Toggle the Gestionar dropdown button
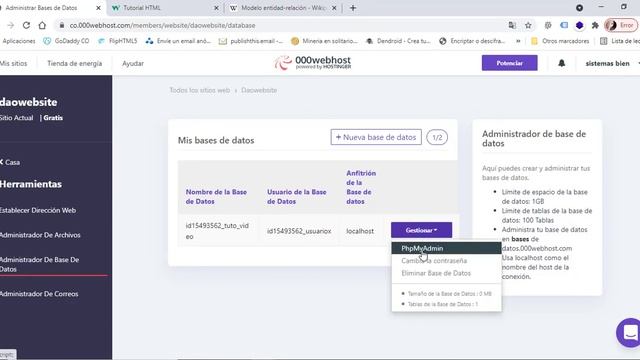 click(x=421, y=230)
